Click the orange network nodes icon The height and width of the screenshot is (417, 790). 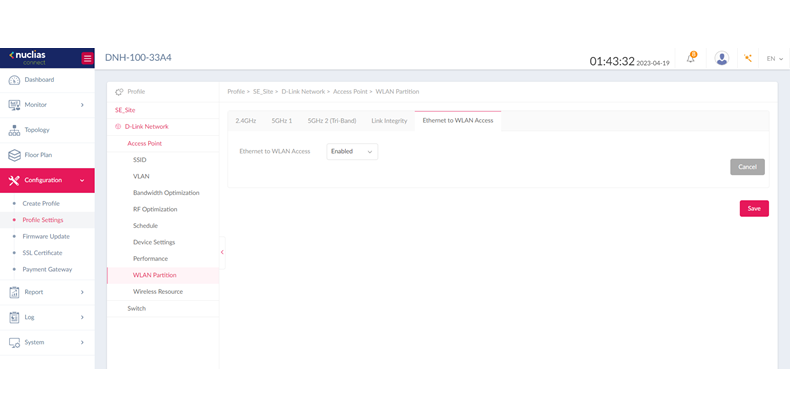748,59
